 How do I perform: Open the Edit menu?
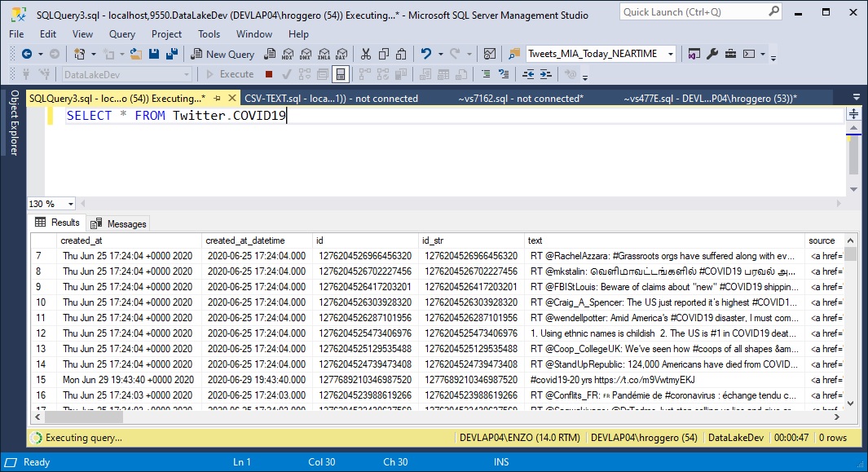(x=48, y=33)
